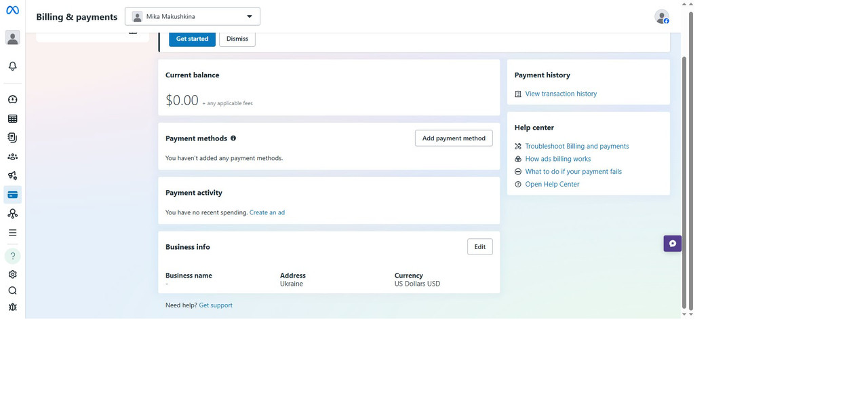The image size is (868, 416).
Task: Open Ads reporting documents icon
Action: 12,138
